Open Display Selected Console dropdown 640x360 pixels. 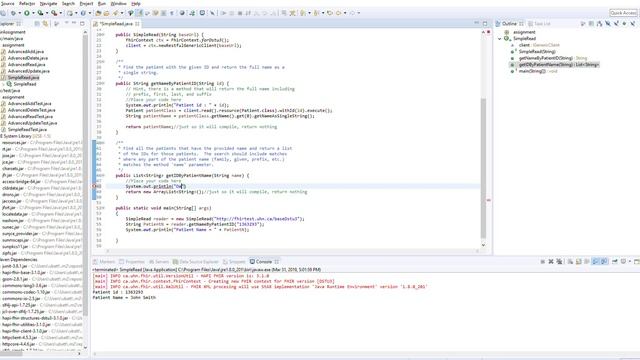click(630, 262)
